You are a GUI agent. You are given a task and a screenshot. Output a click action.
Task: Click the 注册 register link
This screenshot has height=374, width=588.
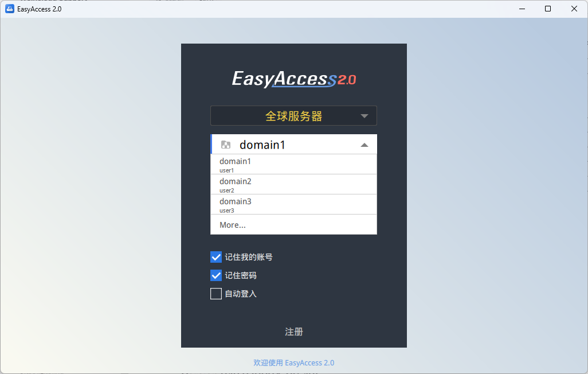[293, 332]
